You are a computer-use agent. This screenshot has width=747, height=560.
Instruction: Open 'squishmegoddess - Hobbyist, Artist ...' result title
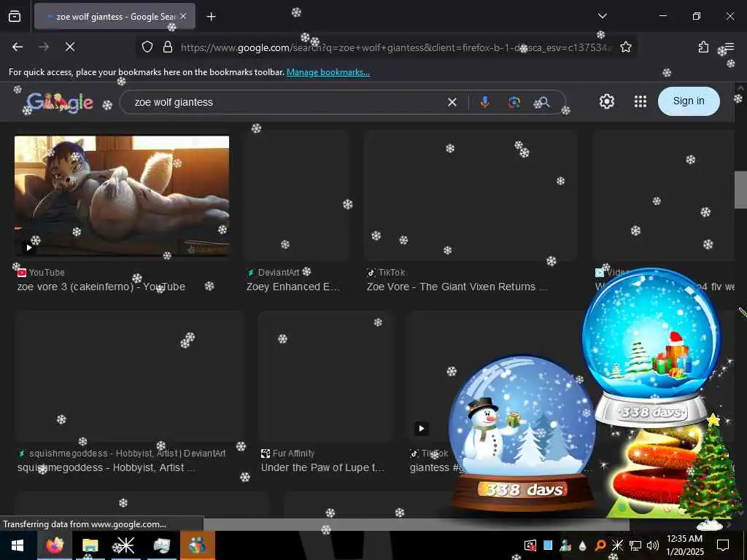(x=106, y=467)
